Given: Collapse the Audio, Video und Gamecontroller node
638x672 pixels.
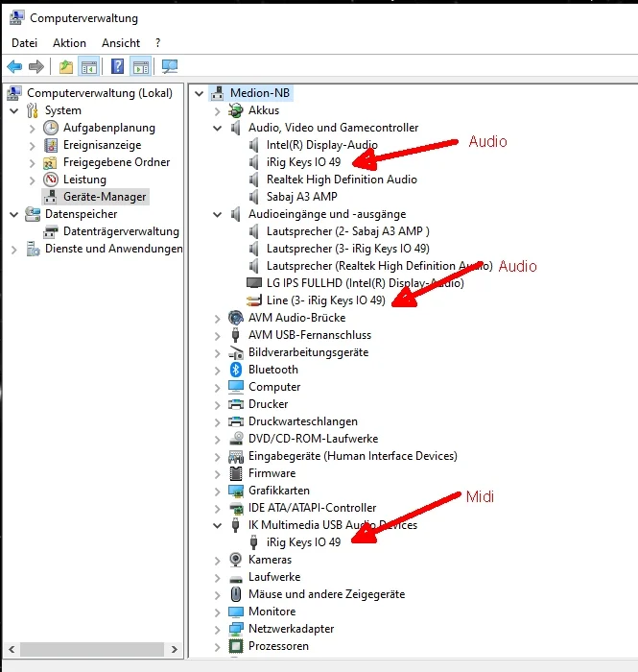Looking at the screenshot, I should [218, 128].
